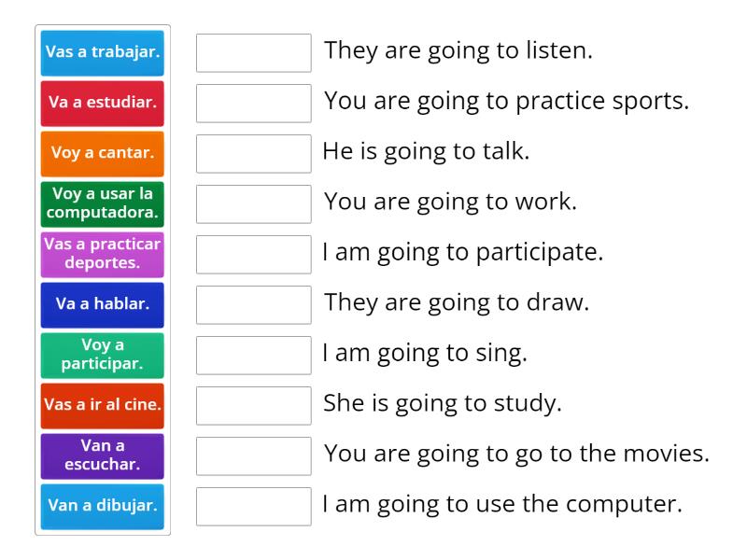Select the 'Voy a usar la computadora.' tile
The image size is (747, 560).
[x=103, y=204]
